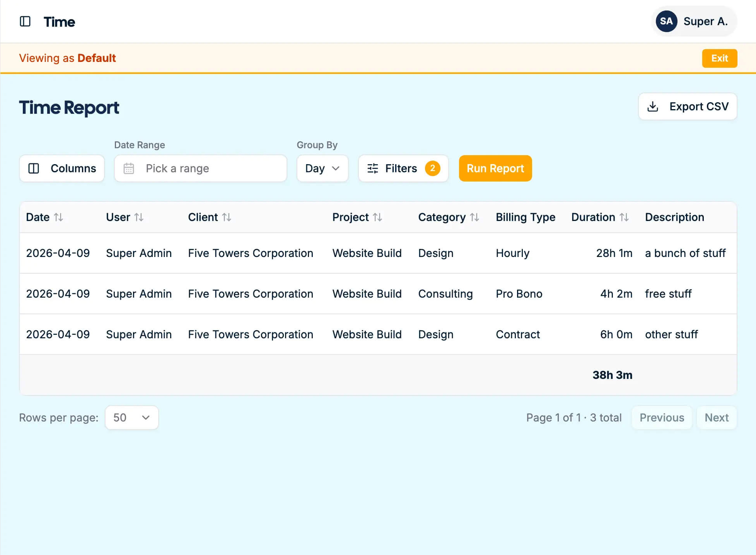
Task: Click the Super A. user name label
Action: pos(706,21)
